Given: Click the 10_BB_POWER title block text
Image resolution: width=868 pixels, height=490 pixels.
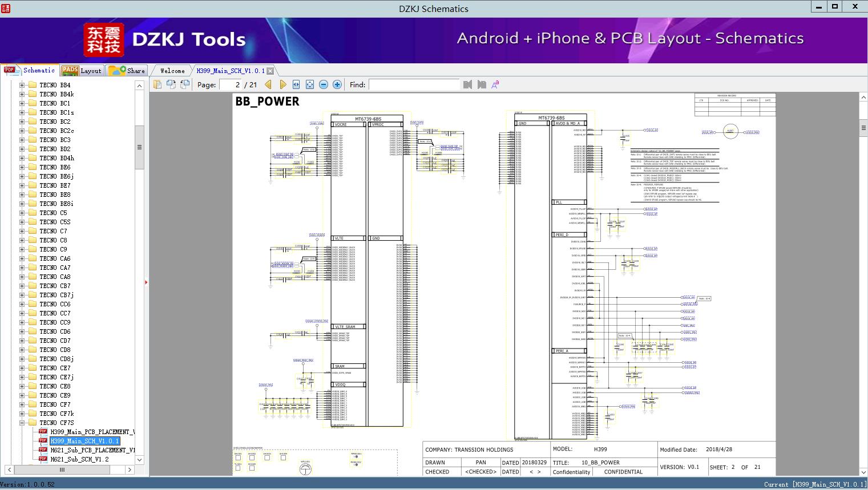Looking at the screenshot, I should pyautogui.click(x=600, y=463).
